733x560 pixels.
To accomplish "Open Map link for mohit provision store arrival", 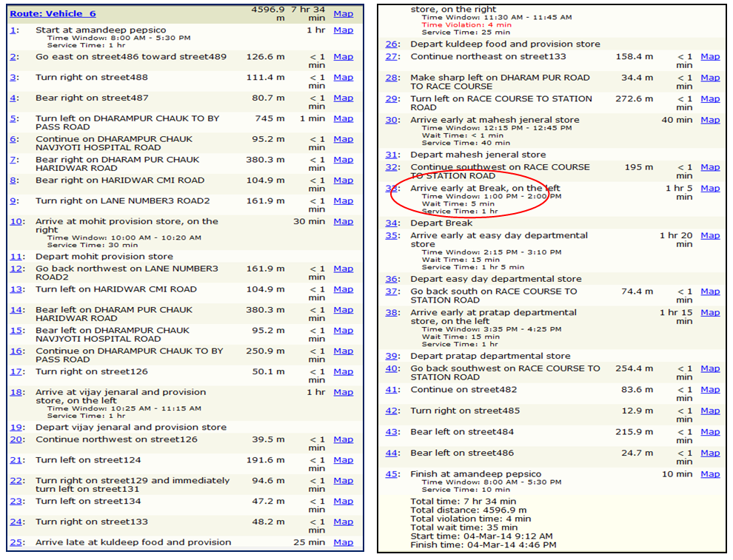I will click(x=343, y=221).
